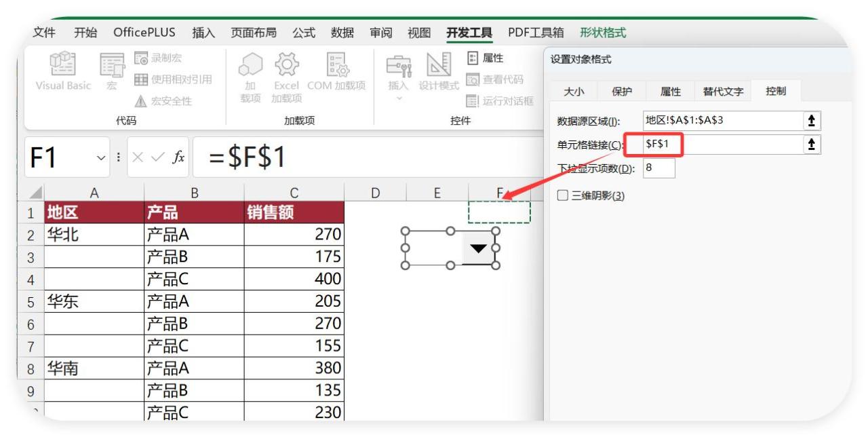
Task: Click the 下拉显示项数 input field
Action: point(658,167)
